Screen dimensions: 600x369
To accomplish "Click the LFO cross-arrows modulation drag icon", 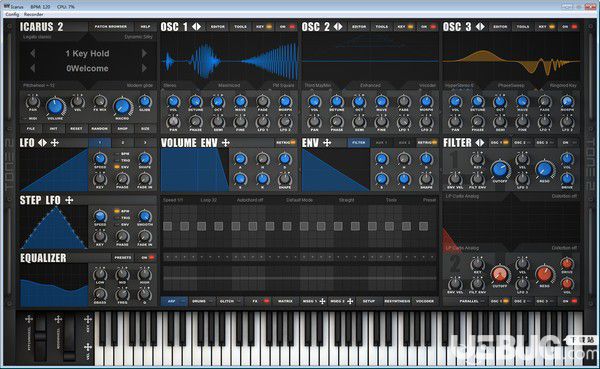I will [55, 143].
